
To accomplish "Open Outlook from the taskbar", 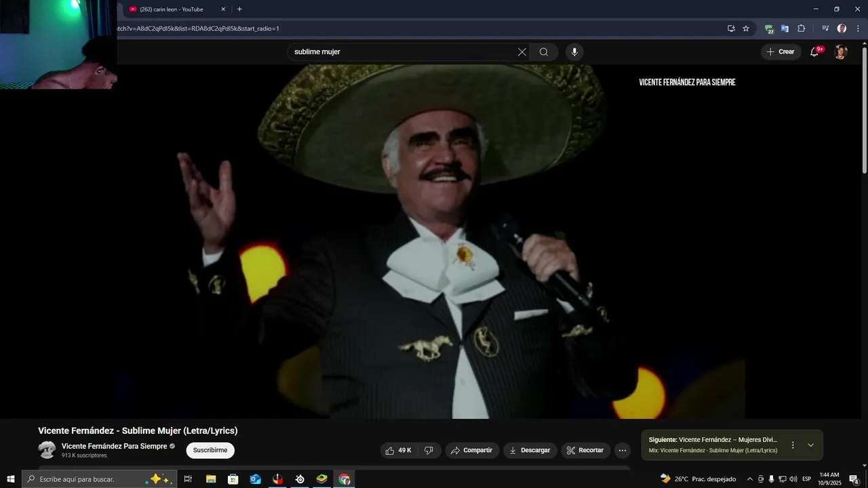I will [x=255, y=479].
